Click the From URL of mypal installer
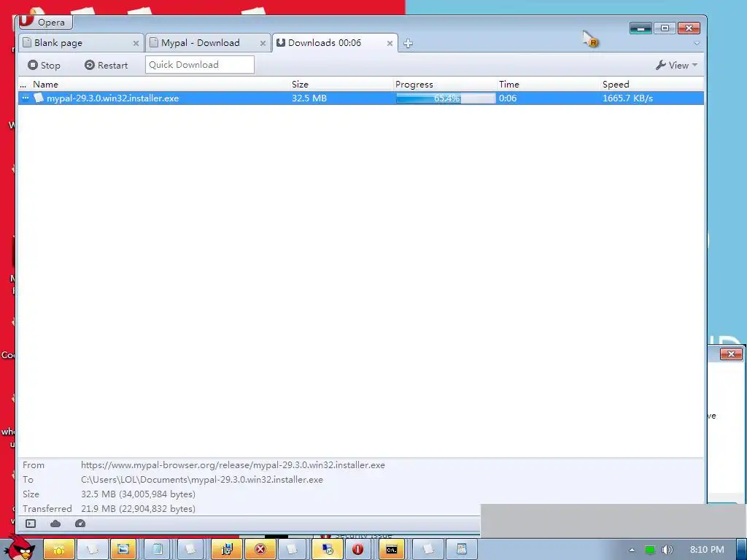 233,464
